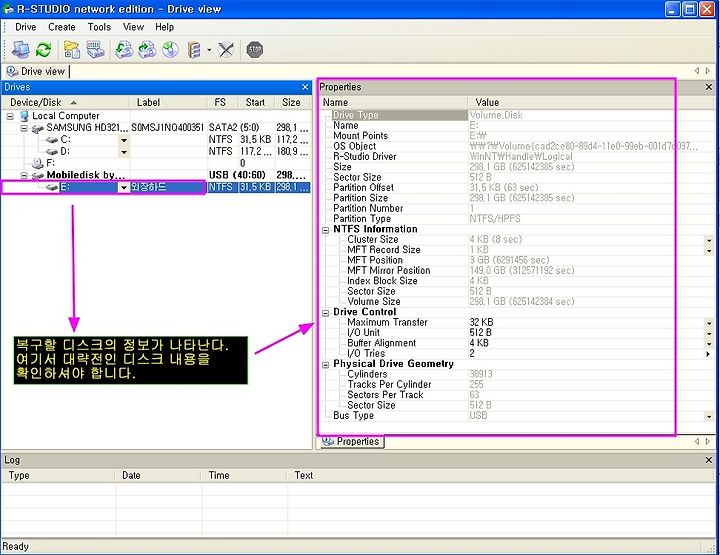The image size is (720, 555).
Task: Close the Drives panel
Action: [x=305, y=87]
